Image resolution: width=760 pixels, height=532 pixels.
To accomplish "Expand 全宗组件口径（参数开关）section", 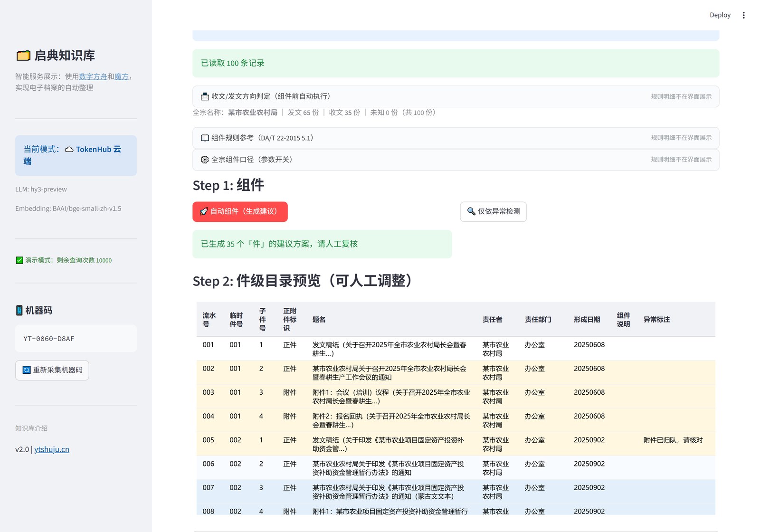I will [x=456, y=160].
